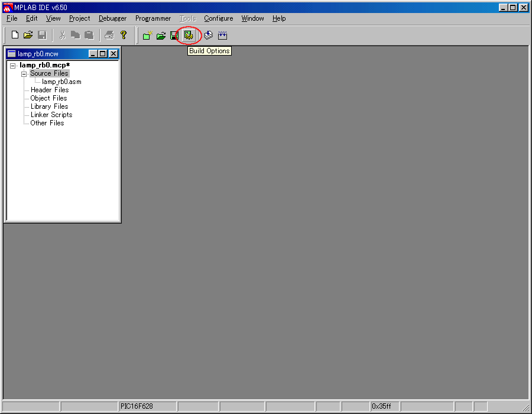The height and width of the screenshot is (414, 532).
Task: Print with the printer toolbar icon
Action: pyautogui.click(x=109, y=35)
